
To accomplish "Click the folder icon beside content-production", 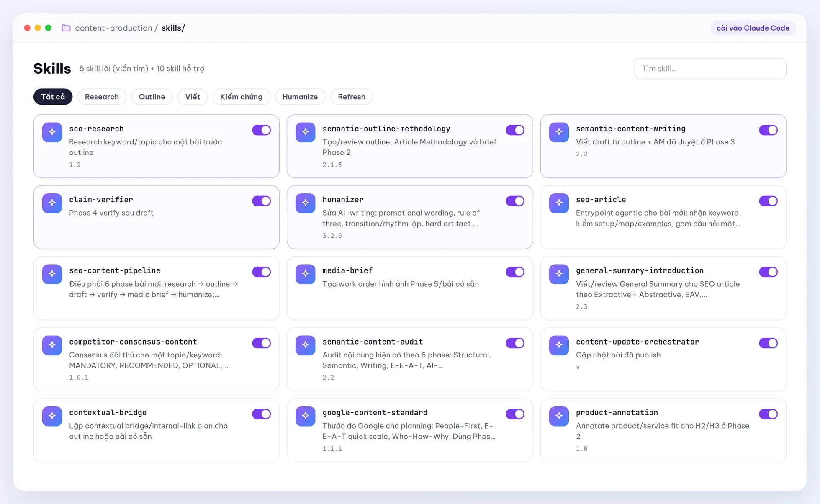I will pyautogui.click(x=66, y=28).
